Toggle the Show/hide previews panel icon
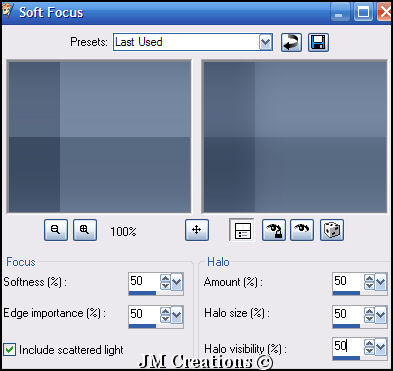The image size is (393, 371). point(242,230)
